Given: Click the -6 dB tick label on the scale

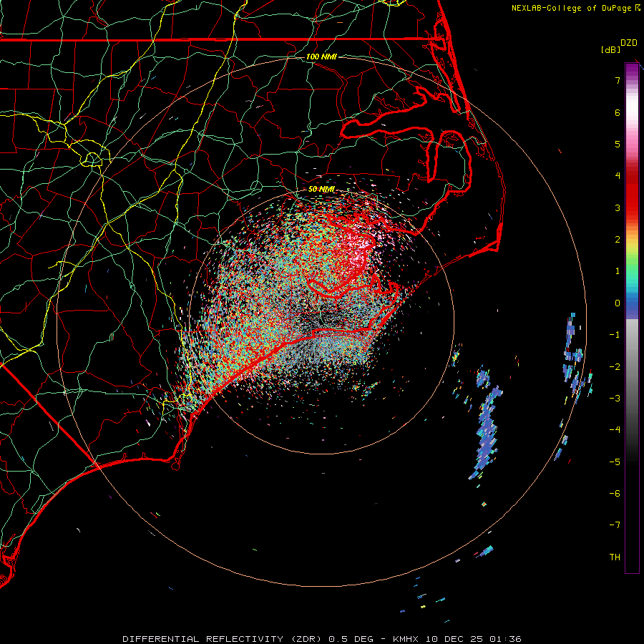Looking at the screenshot, I should [x=615, y=494].
